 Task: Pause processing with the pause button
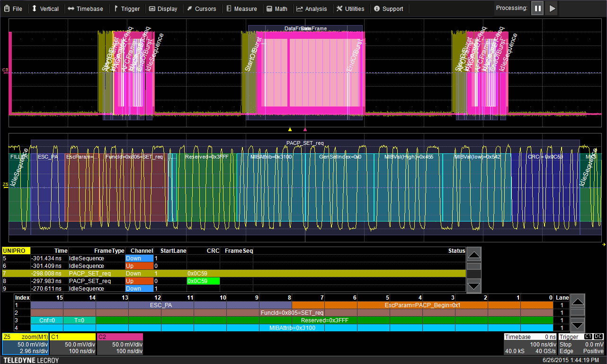coord(537,8)
